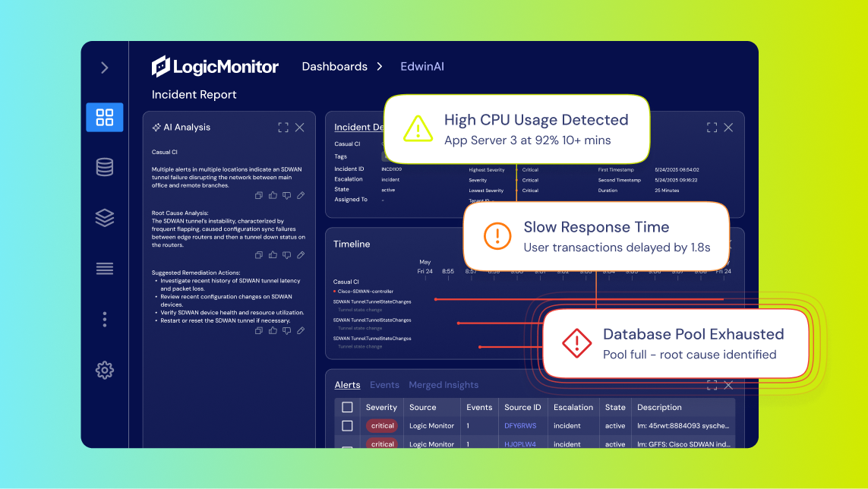Close the Alerts panel
This screenshot has width=868, height=489.
728,385
